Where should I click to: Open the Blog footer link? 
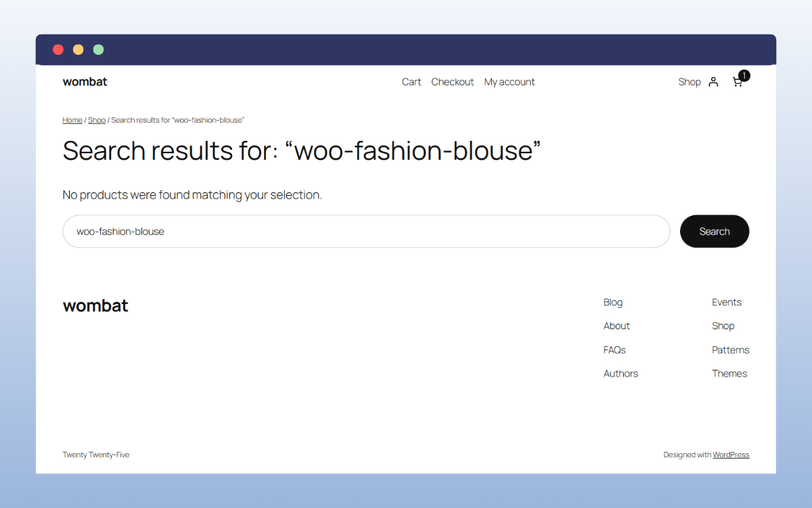click(x=613, y=302)
